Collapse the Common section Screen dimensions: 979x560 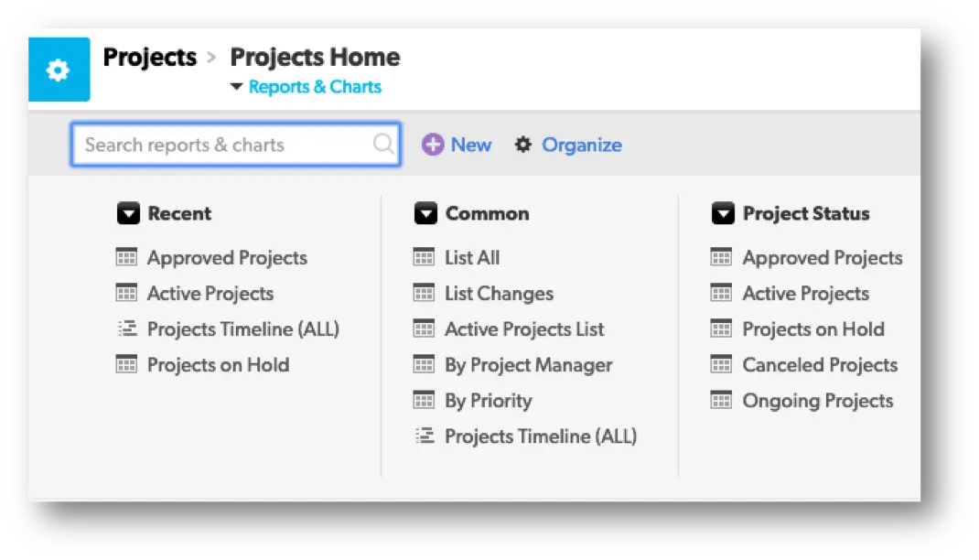(x=425, y=213)
